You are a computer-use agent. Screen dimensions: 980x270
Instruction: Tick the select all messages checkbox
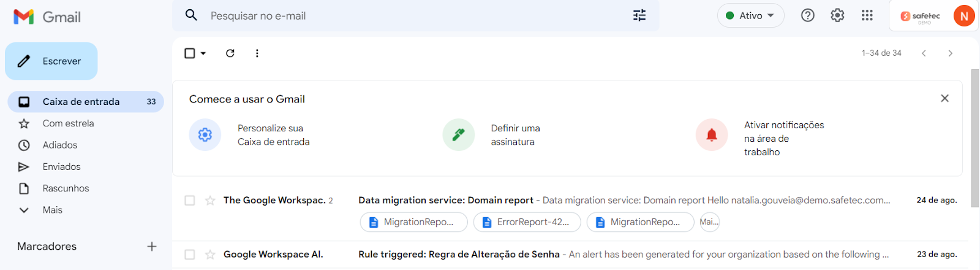[x=190, y=53]
